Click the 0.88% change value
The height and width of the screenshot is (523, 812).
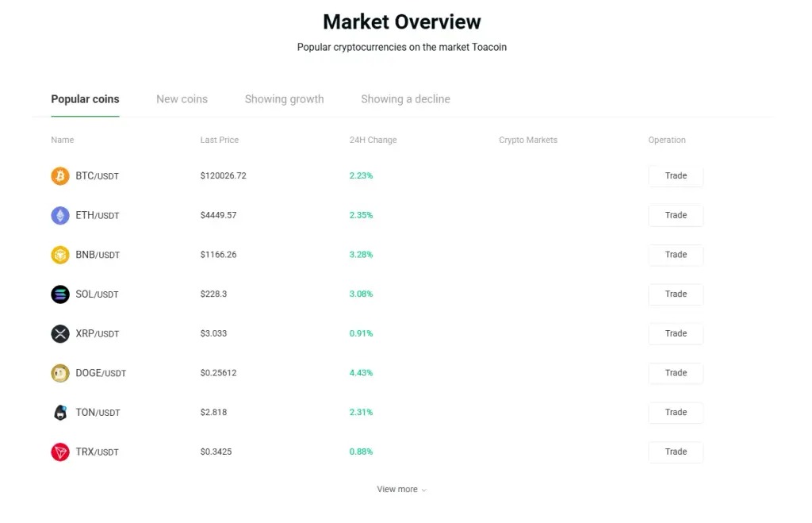361,452
